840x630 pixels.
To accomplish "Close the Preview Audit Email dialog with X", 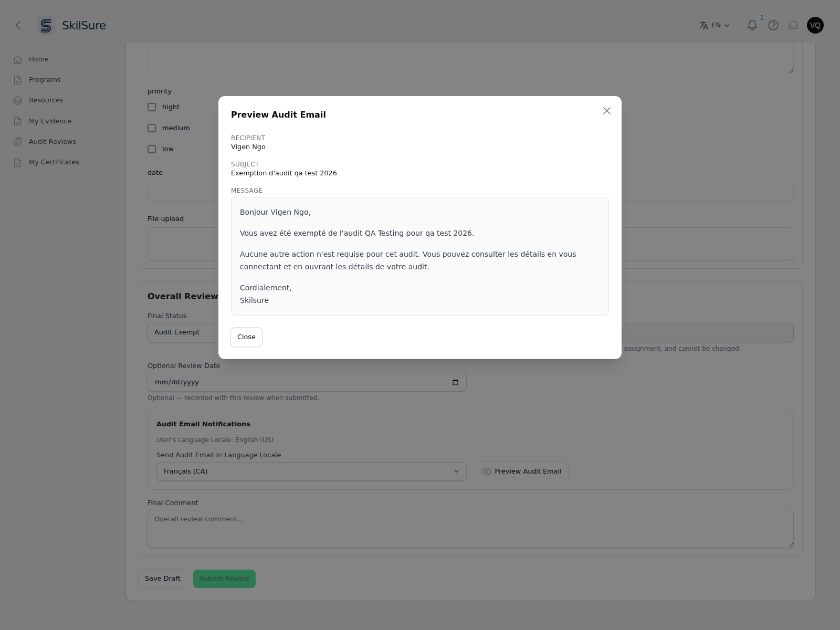I will coord(607,111).
